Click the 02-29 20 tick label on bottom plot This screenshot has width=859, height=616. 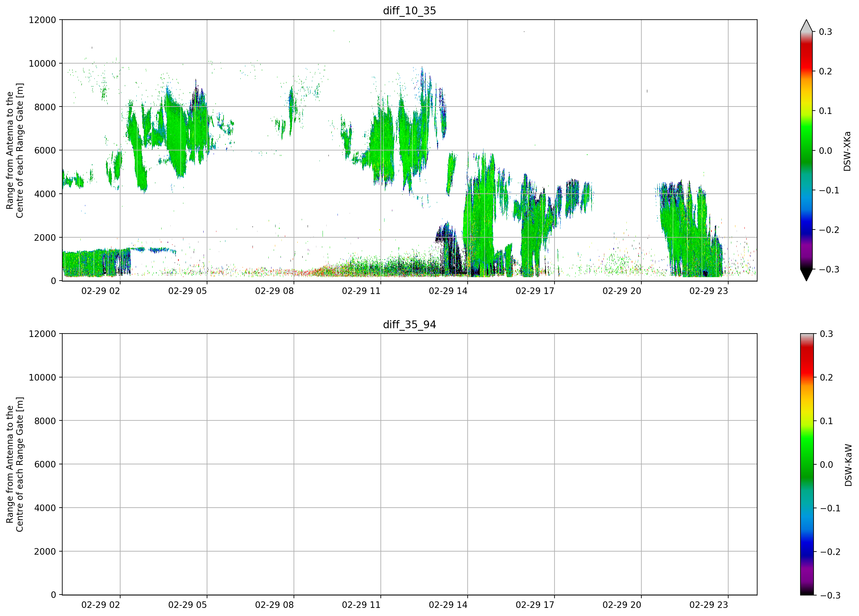pos(622,605)
